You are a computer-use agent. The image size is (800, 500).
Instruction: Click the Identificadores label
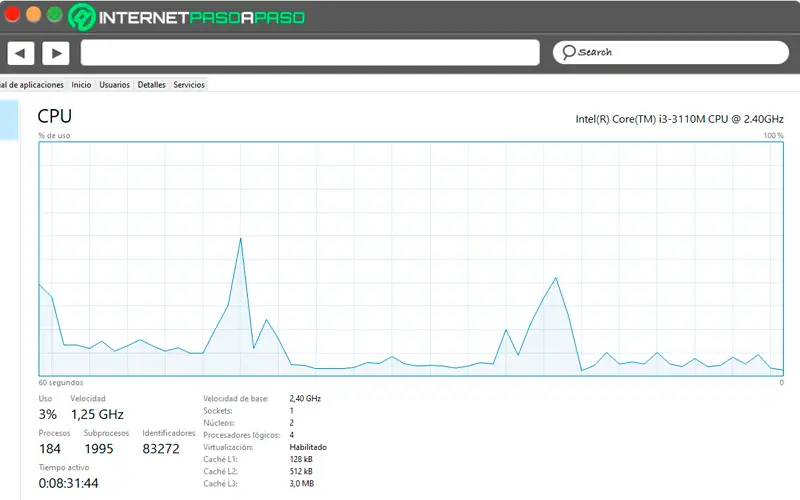pyautogui.click(x=169, y=433)
